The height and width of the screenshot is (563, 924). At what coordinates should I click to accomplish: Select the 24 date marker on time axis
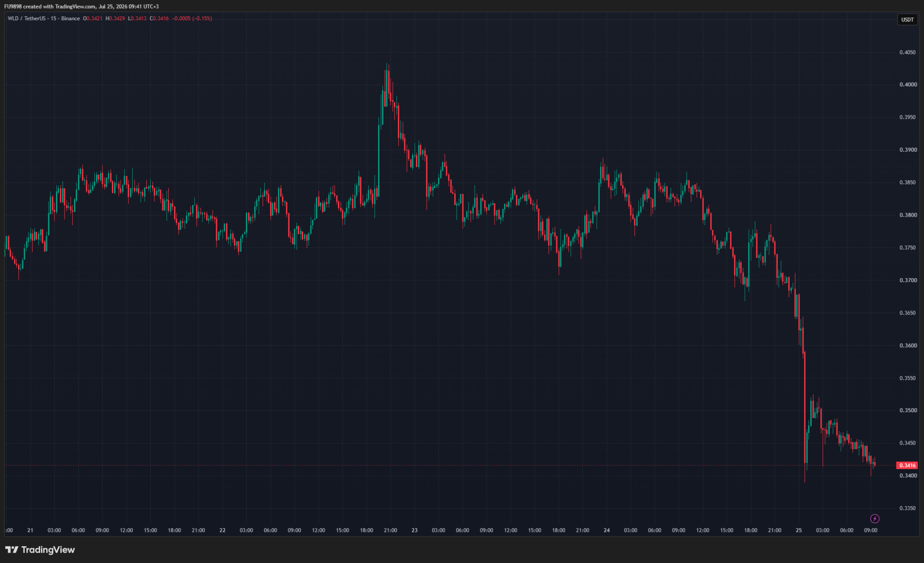click(x=607, y=530)
